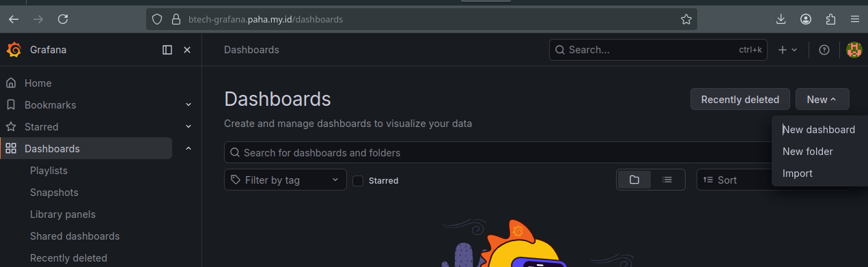The height and width of the screenshot is (267, 868).
Task: Click the Starred star icon
Action: click(x=11, y=127)
